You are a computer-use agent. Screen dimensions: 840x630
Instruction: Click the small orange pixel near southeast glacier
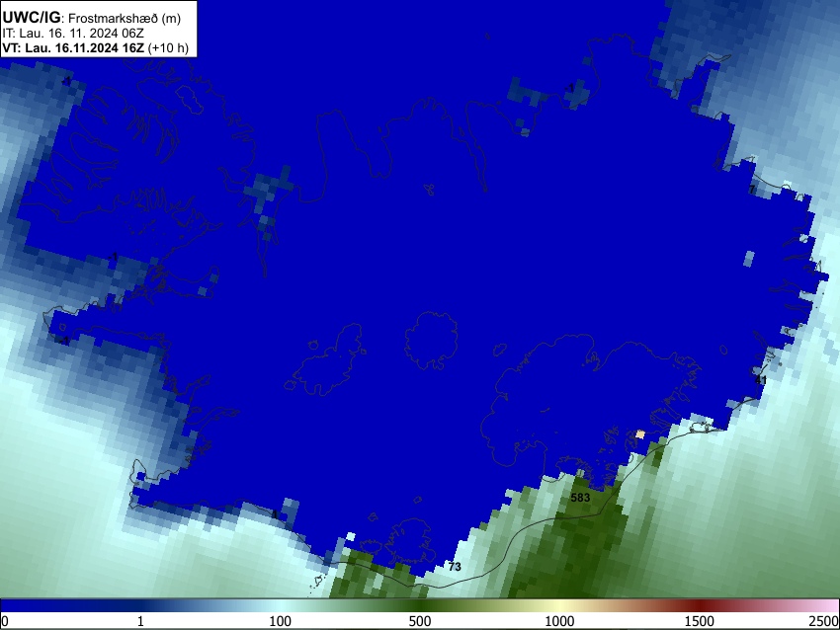(x=640, y=434)
